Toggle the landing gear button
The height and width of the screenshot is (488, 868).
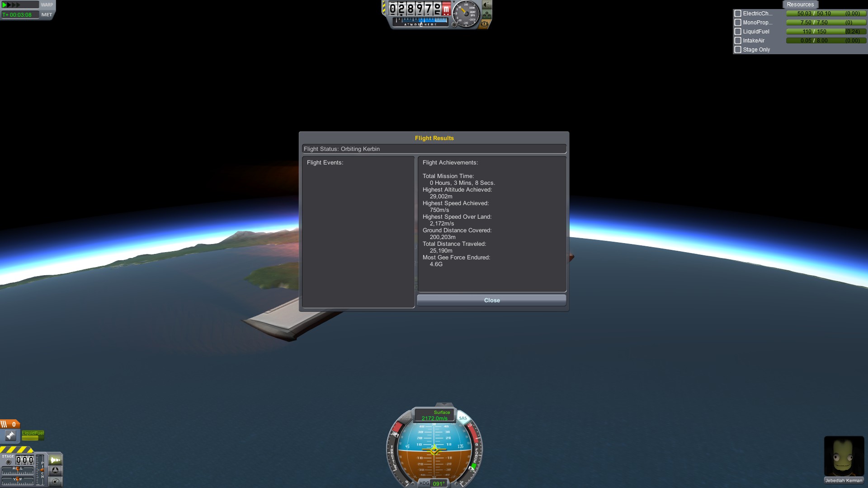click(487, 15)
